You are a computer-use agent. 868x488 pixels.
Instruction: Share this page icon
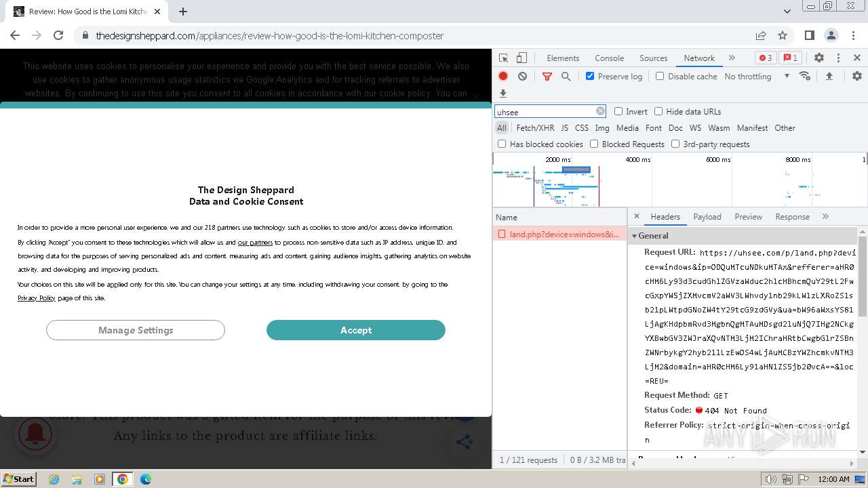(761, 35)
